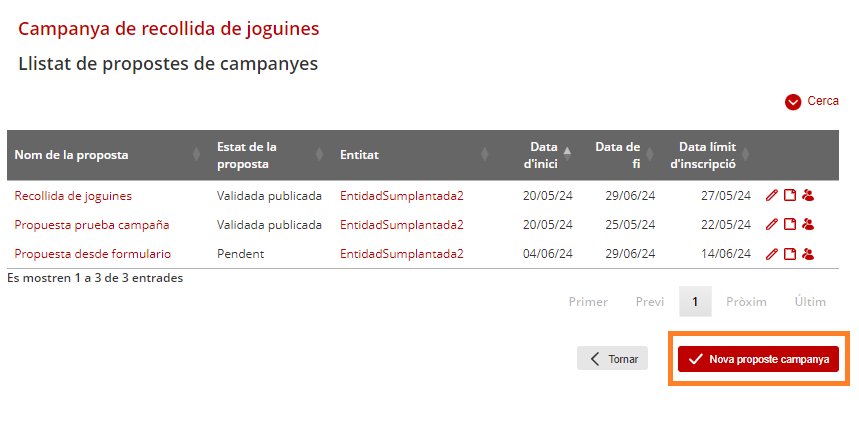Screen dimensions: 859x437
Task: View users icon for Propuesta desde formulario
Action: (x=808, y=254)
